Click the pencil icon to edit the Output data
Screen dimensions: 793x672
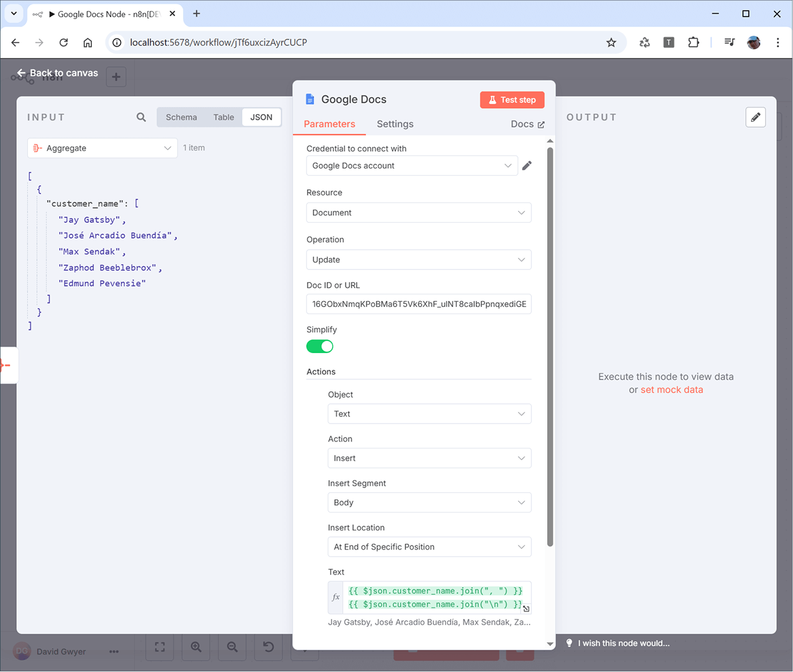(x=755, y=117)
